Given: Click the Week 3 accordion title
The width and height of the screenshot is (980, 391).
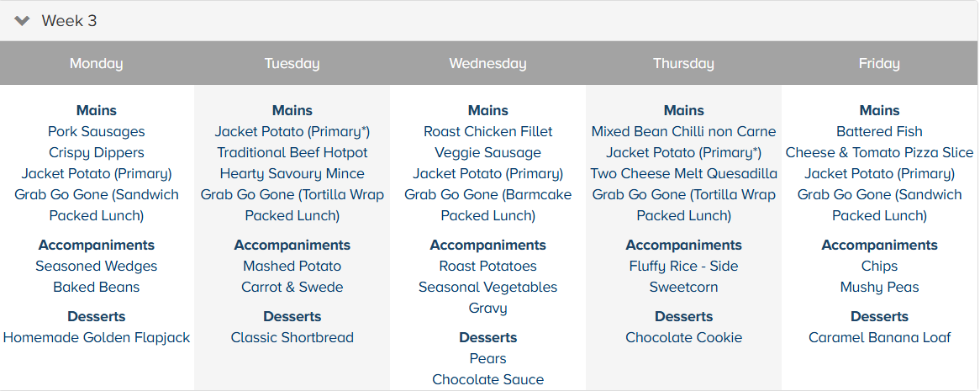Looking at the screenshot, I should [x=69, y=21].
